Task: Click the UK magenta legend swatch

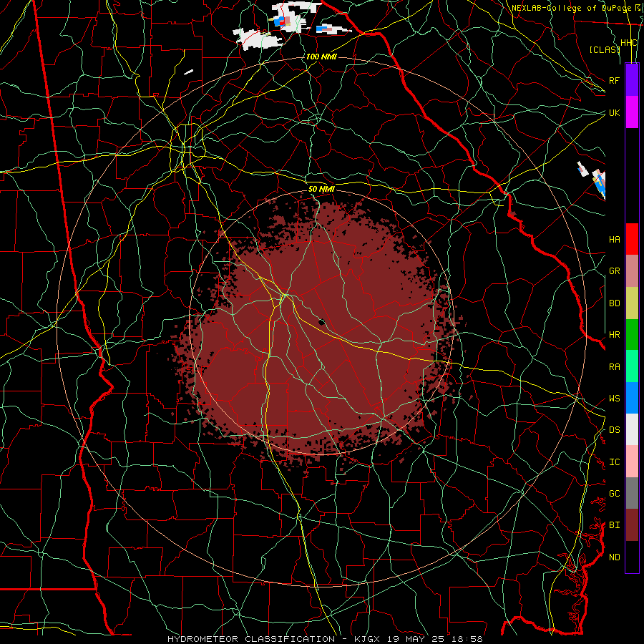Action: (632, 112)
